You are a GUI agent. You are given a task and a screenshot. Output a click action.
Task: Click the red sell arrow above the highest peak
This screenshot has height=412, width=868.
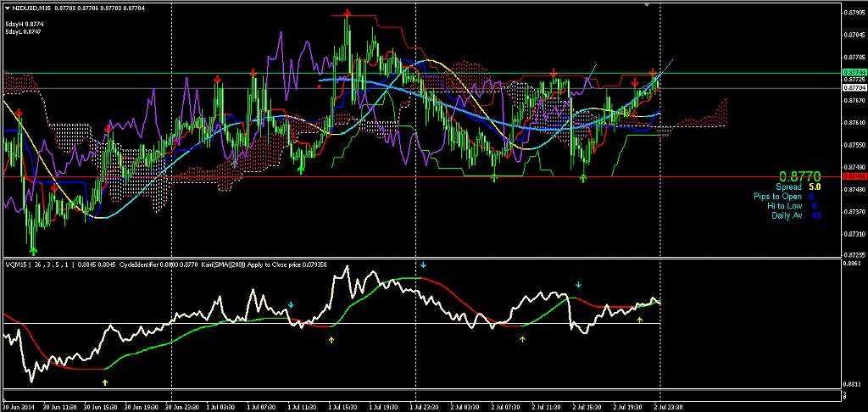[x=348, y=14]
